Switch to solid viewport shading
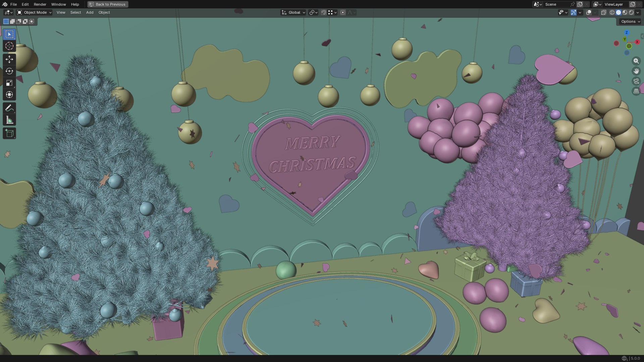Screen dimensions: 644x362 pos(619,12)
